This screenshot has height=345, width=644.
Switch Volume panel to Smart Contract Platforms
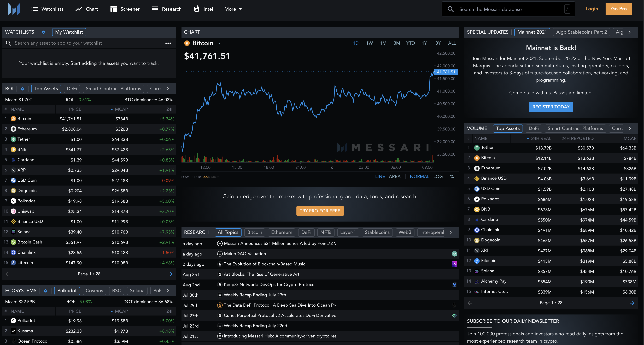575,128
